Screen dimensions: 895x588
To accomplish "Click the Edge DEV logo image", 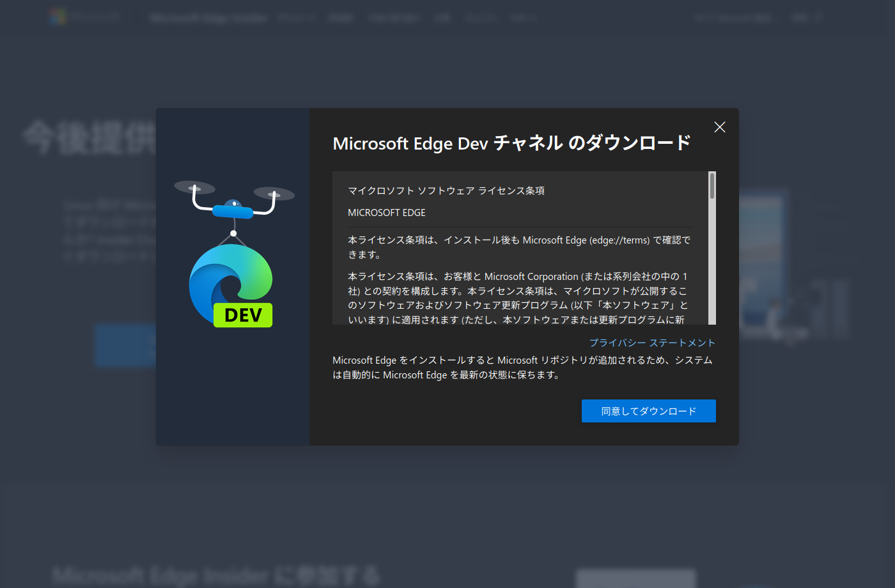I will tap(231, 286).
